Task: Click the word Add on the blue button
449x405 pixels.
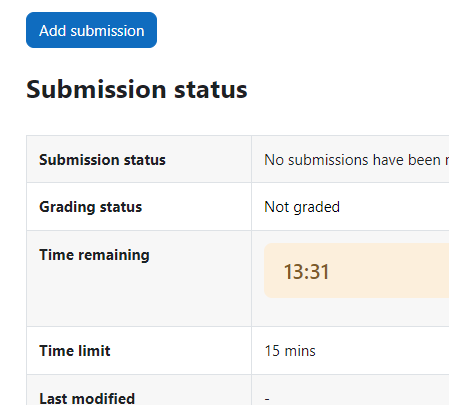Action: tap(53, 31)
